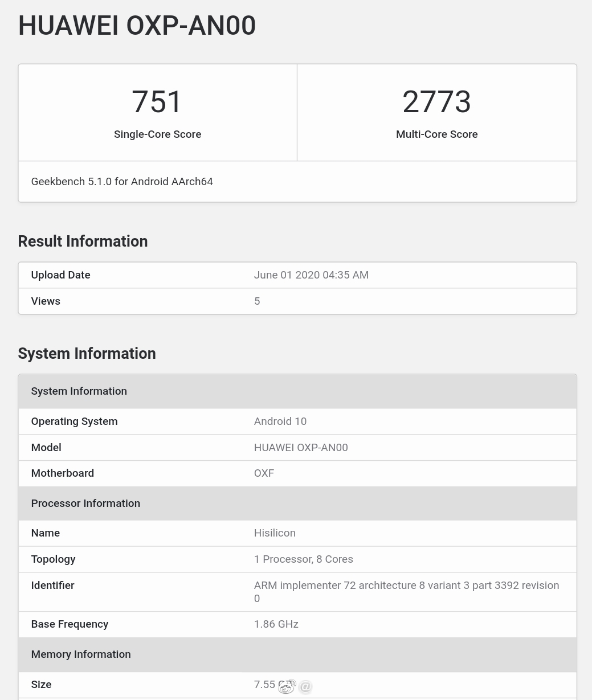Click the Hisilicon processor name

click(x=275, y=533)
